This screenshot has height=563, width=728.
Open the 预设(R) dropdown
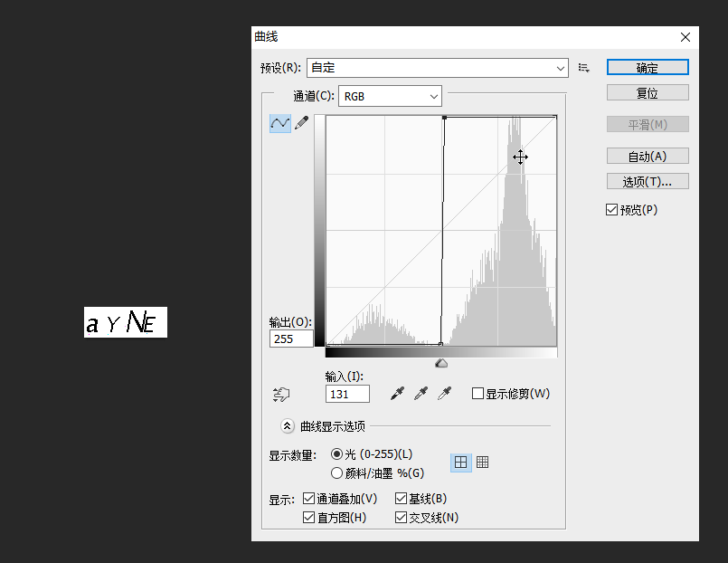click(x=561, y=68)
